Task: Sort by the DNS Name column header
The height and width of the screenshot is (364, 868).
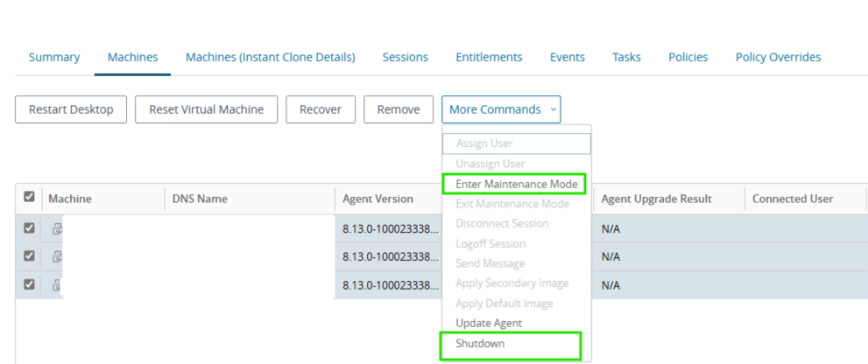Action: coord(200,199)
